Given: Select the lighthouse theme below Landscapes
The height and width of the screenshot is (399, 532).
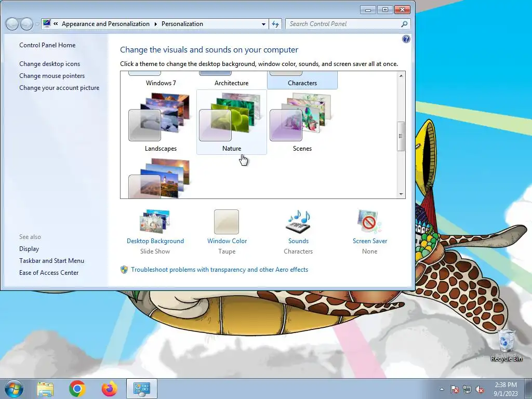Looking at the screenshot, I should coord(159,178).
